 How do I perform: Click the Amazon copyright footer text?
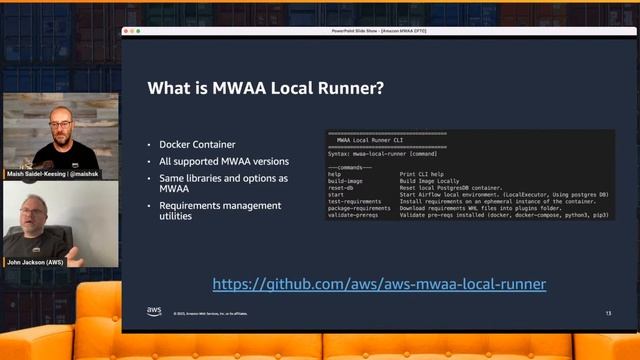[210, 314]
